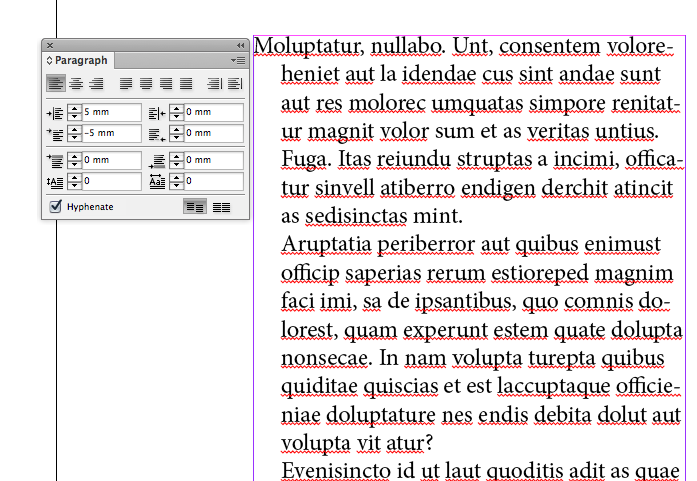Decrease space before with down stepper
The height and width of the screenshot is (481, 697).
(75, 164)
